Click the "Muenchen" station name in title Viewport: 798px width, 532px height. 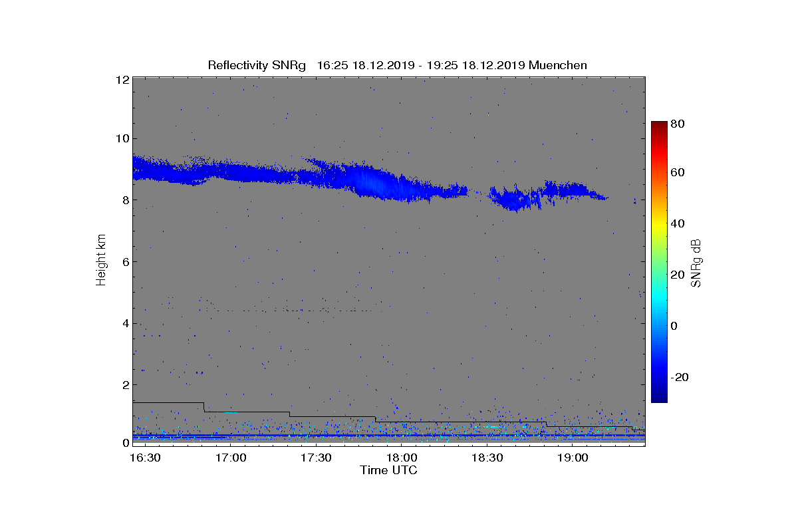558,65
